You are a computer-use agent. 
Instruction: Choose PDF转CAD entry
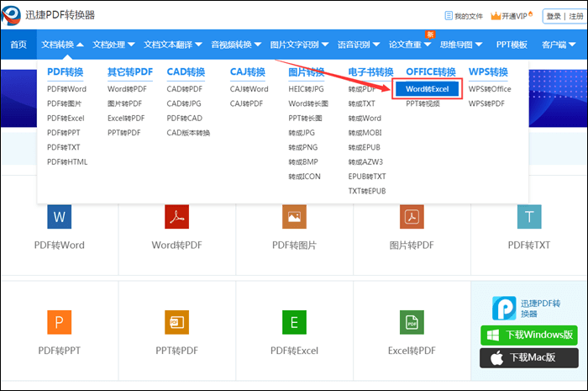(185, 119)
